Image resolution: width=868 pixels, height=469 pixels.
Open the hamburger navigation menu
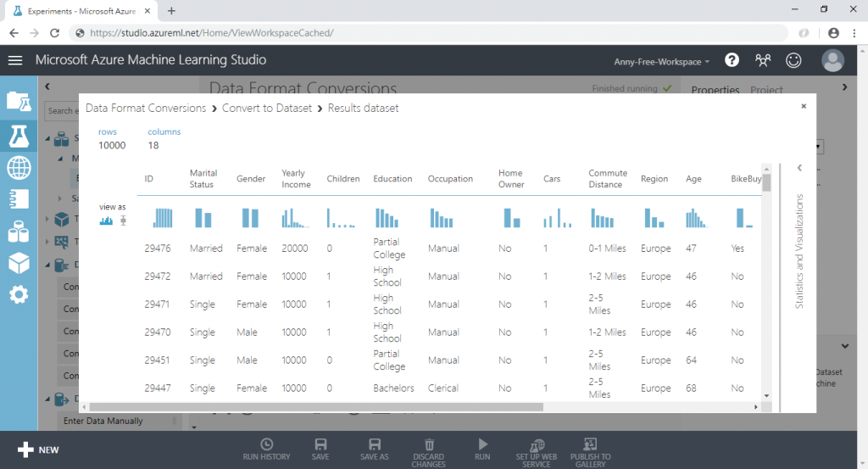(x=15, y=60)
